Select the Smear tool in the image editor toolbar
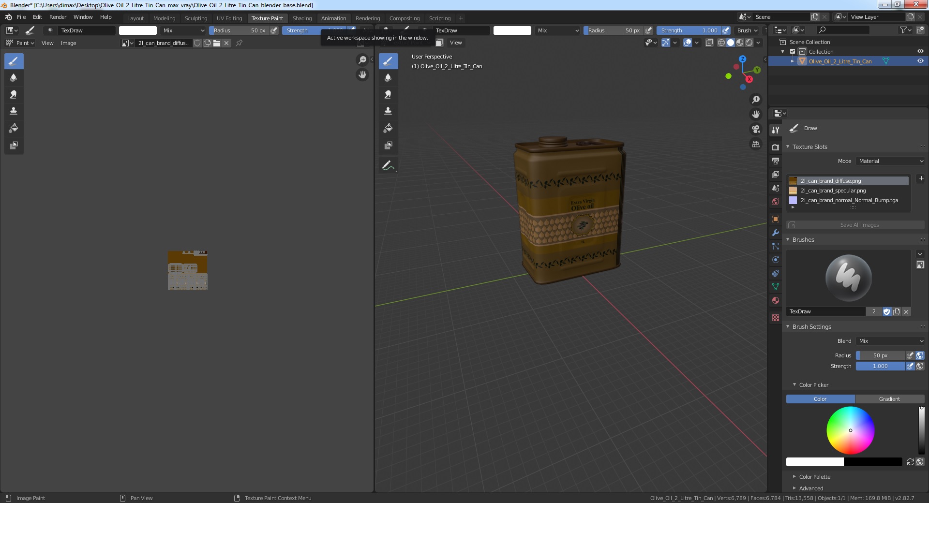Screen dimensions: 929x560 click(14, 94)
